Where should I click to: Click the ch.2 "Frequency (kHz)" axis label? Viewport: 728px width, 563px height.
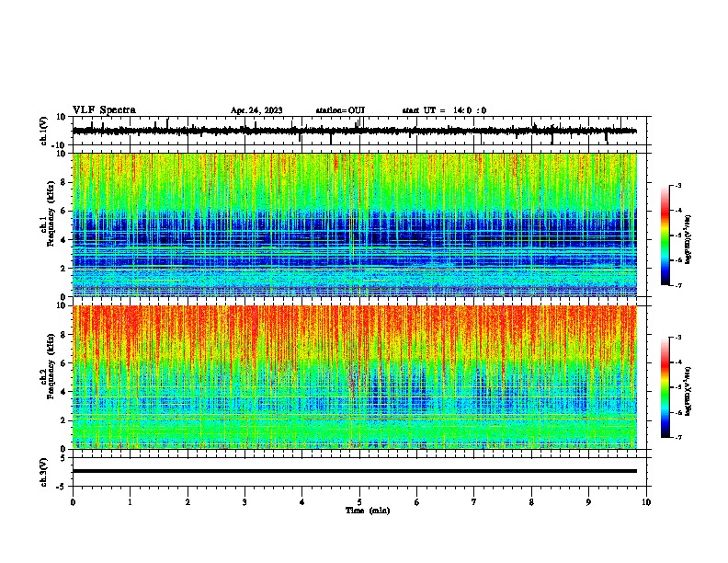(51, 366)
